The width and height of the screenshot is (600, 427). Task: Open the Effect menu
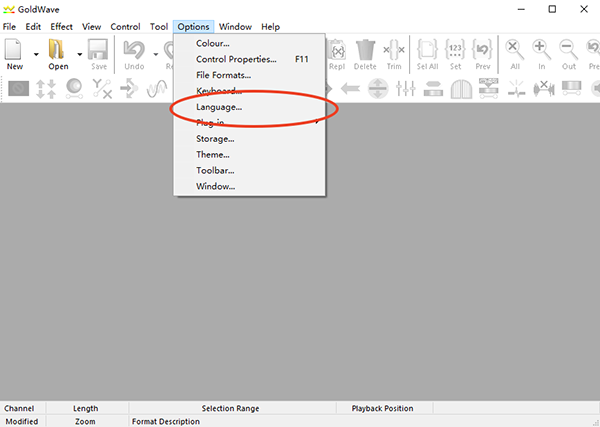[62, 26]
